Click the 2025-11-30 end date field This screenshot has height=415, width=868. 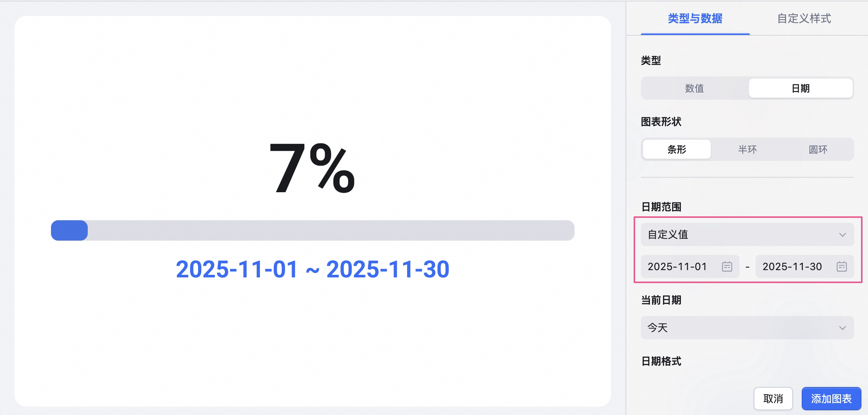pos(805,266)
